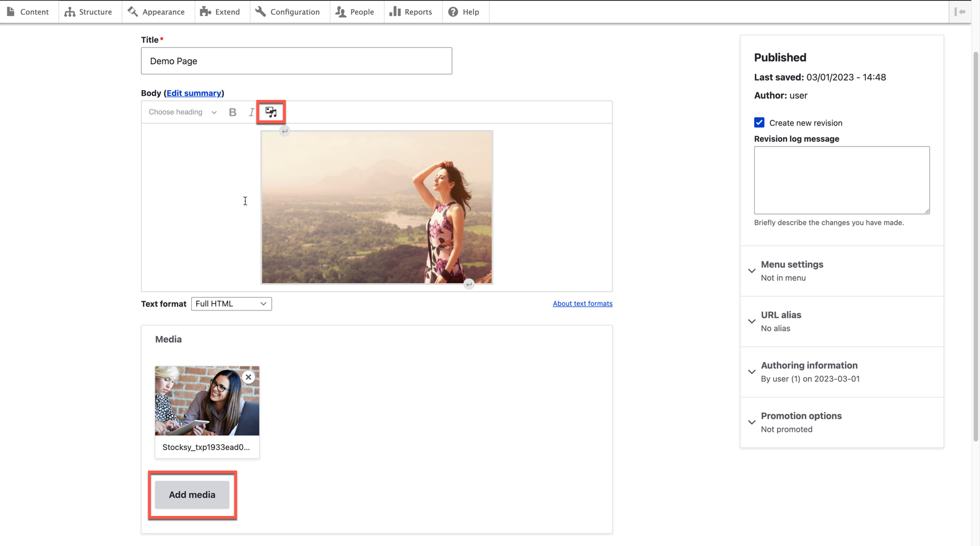Open the Text format dropdown
Image resolution: width=980 pixels, height=546 pixels.
[x=231, y=304]
